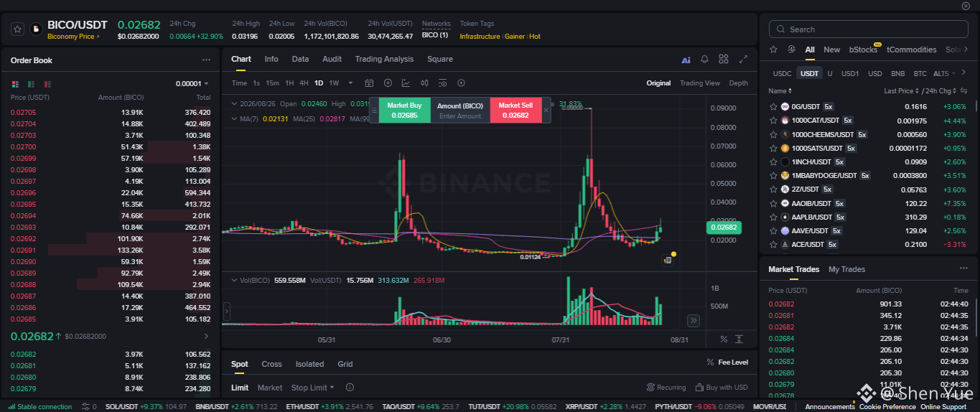
Task: Toggle auto-fit price scale icon
Action: tap(739, 339)
